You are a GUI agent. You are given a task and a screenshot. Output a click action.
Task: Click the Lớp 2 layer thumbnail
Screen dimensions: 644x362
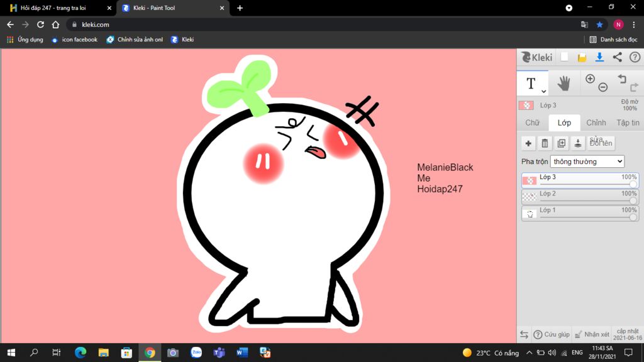click(x=530, y=197)
